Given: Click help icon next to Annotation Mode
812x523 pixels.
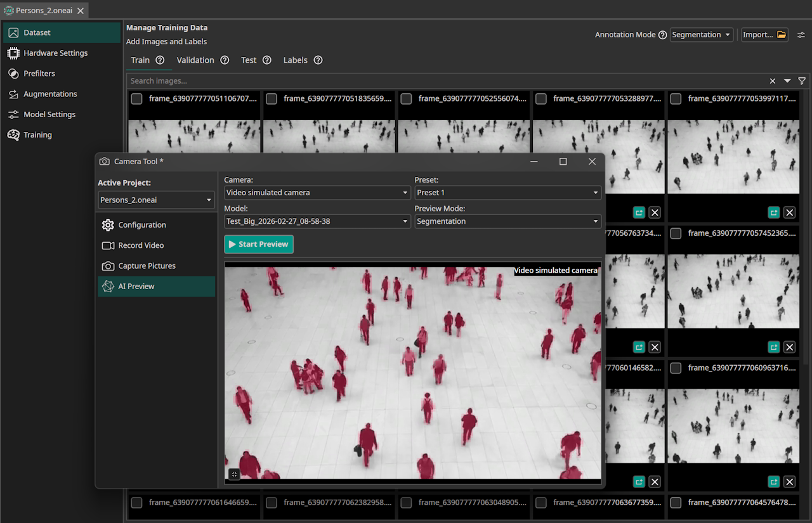Looking at the screenshot, I should tap(663, 35).
